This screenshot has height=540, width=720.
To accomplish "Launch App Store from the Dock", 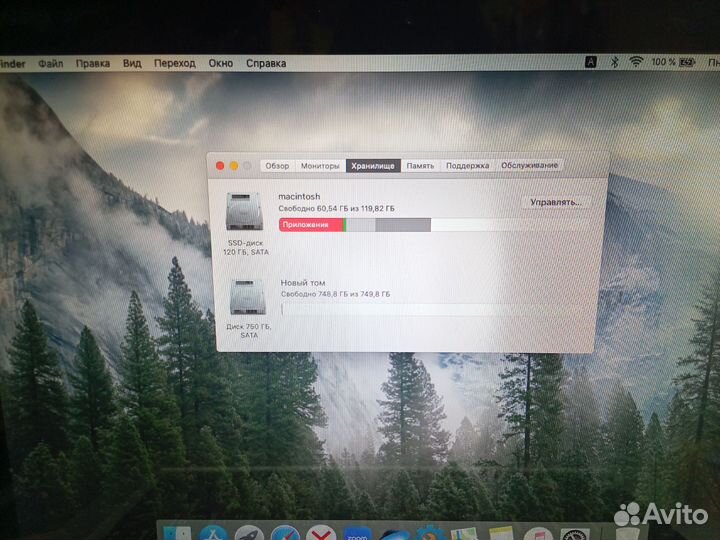I will pos(213,533).
